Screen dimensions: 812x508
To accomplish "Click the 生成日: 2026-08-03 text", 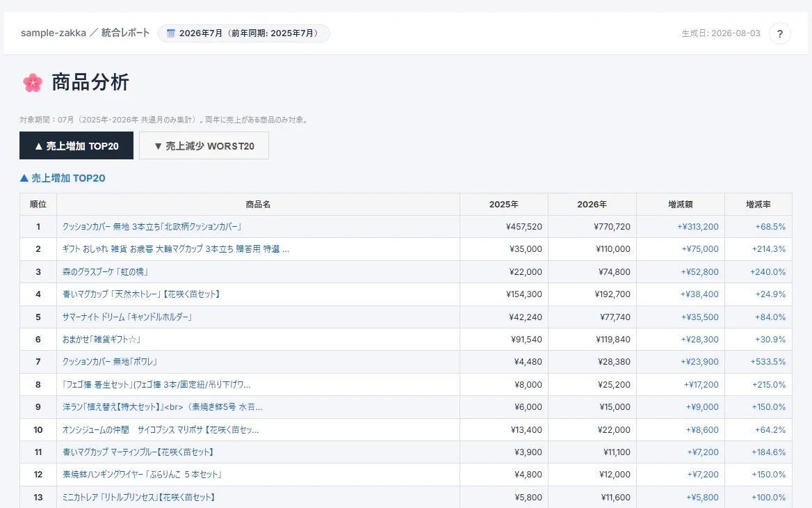I will (721, 33).
